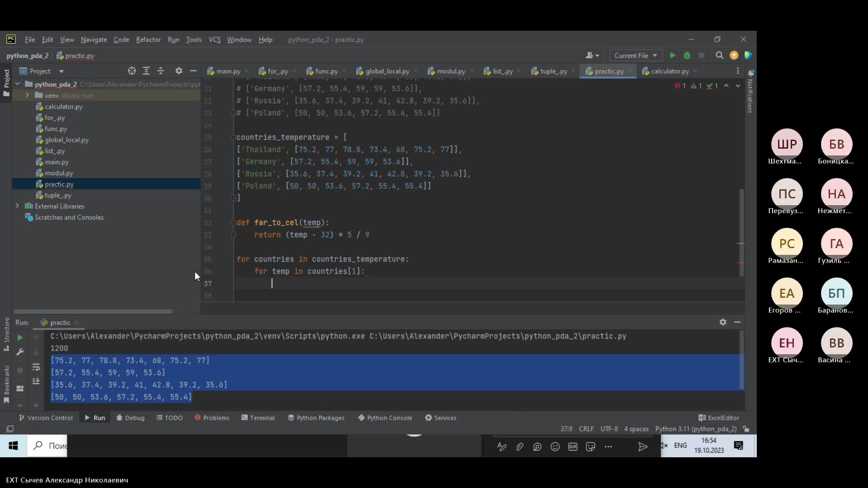Fold far_to_cel function at line 32
Viewport: 868px width, 488px height.
click(233, 223)
